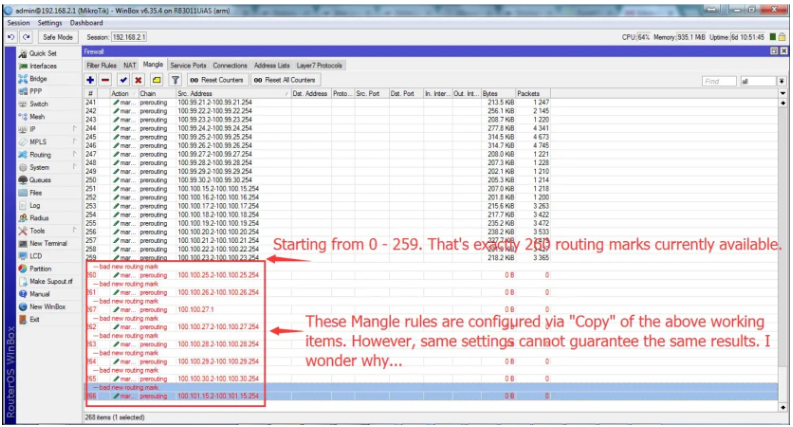The width and height of the screenshot is (793, 427).
Task: Click Reset Counters button
Action: pyautogui.click(x=216, y=80)
